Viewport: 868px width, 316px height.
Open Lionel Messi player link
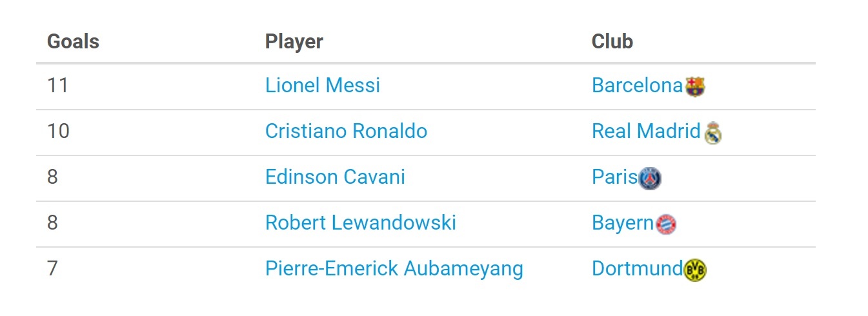[323, 85]
